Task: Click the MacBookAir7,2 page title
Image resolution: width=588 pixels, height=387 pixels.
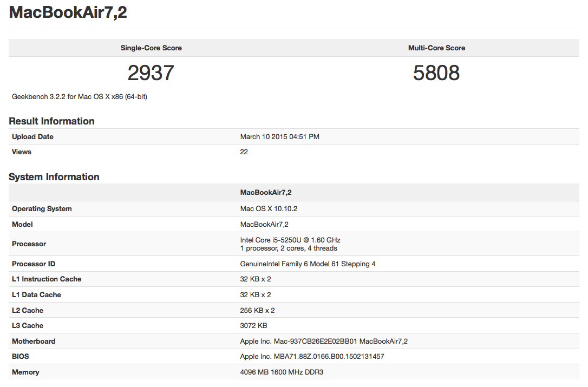Action: [68, 13]
